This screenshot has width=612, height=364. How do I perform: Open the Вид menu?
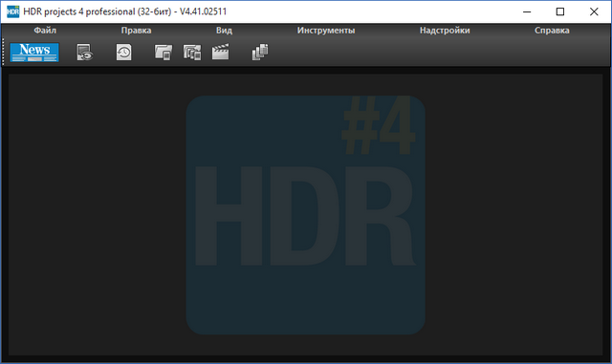[x=224, y=31]
